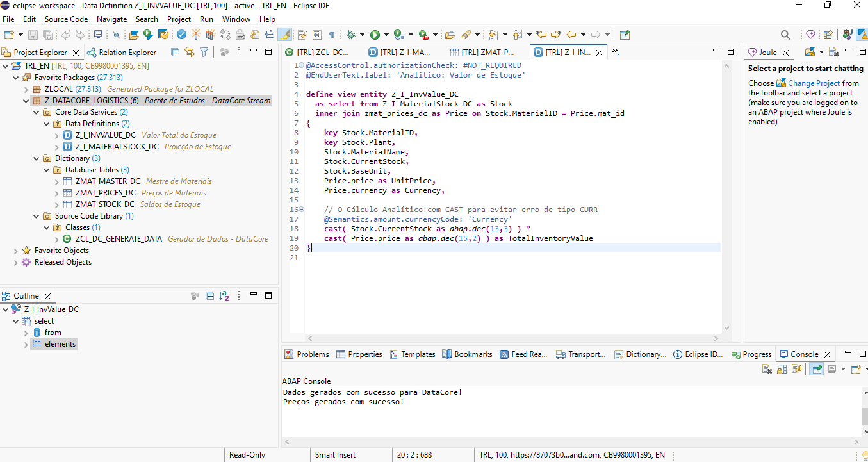Open the Project Explorer filter funnel icon
The height and width of the screenshot is (462, 868).
pyautogui.click(x=204, y=53)
